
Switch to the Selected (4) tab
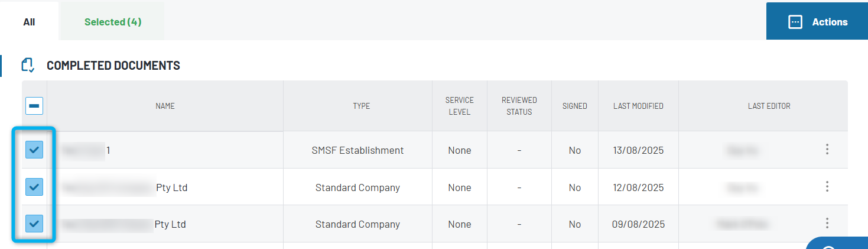113,22
